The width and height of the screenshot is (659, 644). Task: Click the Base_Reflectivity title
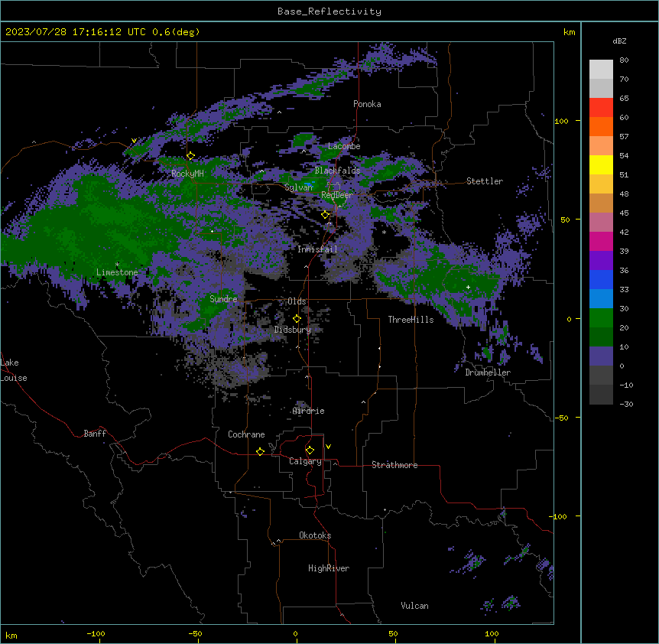point(329,11)
